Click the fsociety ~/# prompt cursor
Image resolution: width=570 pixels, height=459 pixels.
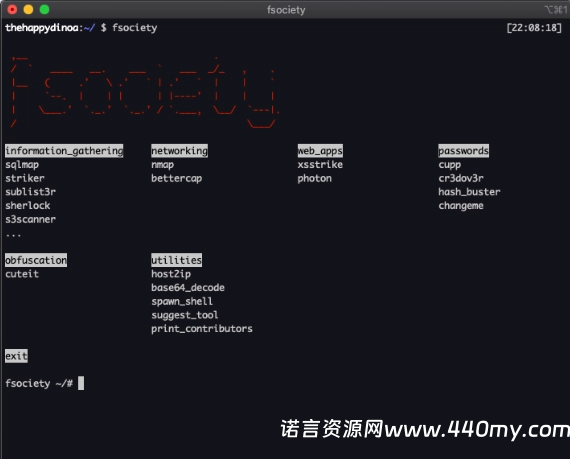(x=81, y=383)
